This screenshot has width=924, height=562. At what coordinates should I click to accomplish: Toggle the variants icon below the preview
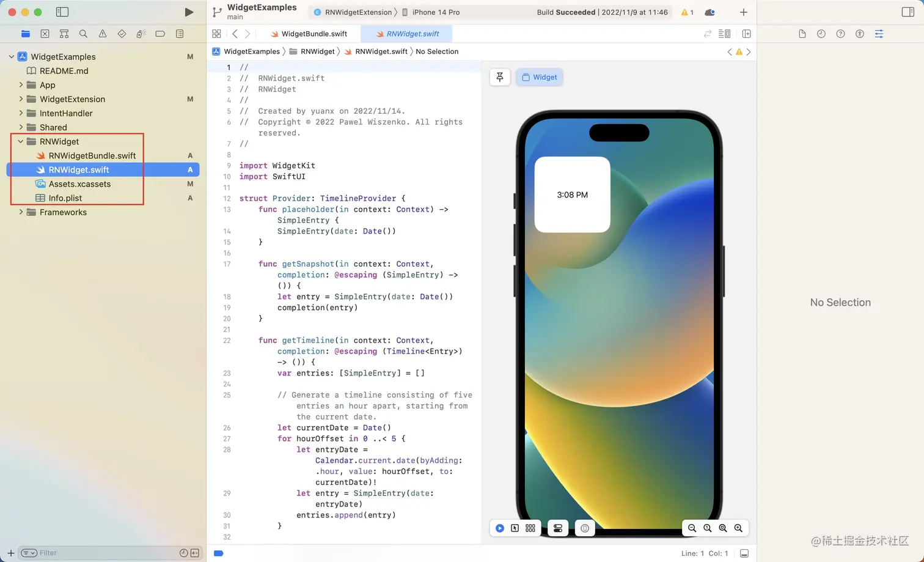tap(530, 528)
